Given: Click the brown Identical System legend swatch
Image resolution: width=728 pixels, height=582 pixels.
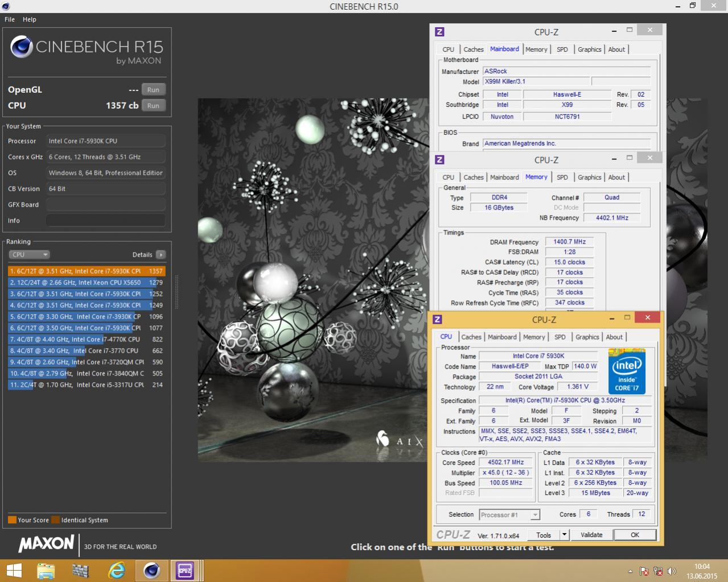Looking at the screenshot, I should point(55,520).
